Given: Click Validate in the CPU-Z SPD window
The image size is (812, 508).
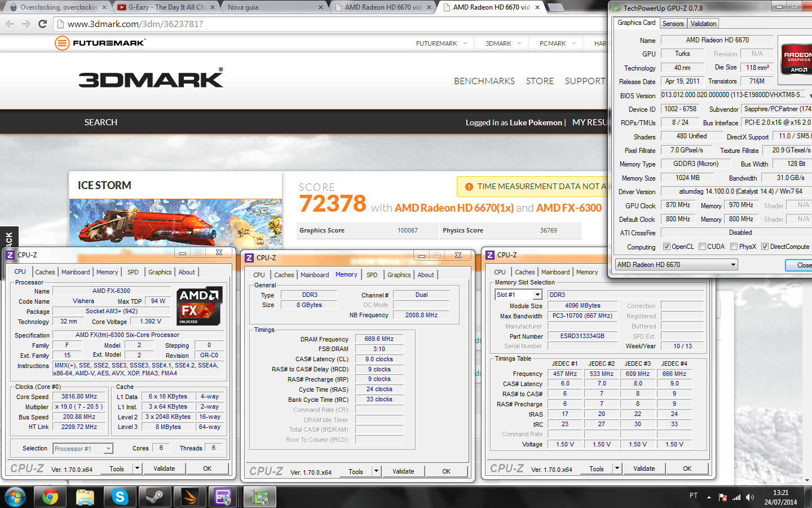Looking at the screenshot, I should click(645, 468).
